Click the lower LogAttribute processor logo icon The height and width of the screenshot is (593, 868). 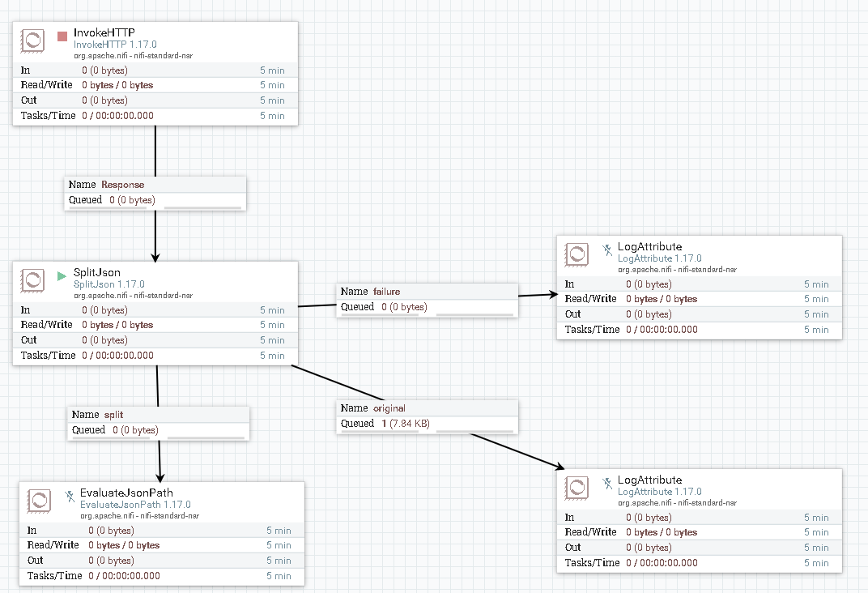coord(576,487)
